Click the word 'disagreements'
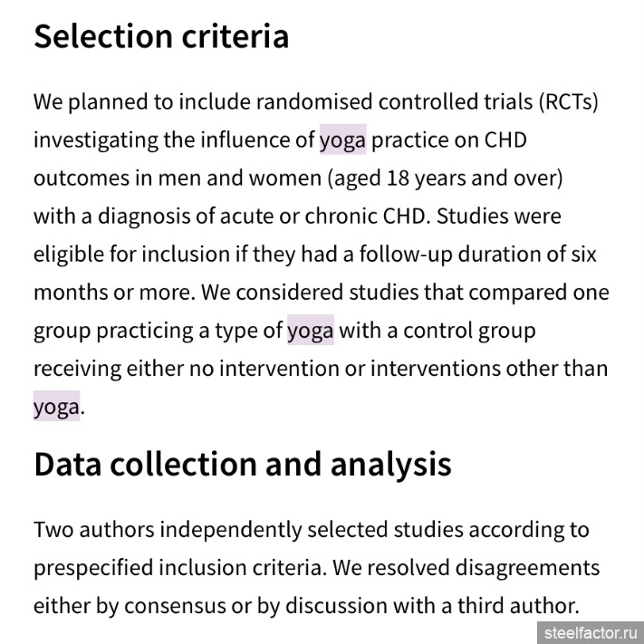Viewport: 644px width, 644px height. tap(527, 568)
